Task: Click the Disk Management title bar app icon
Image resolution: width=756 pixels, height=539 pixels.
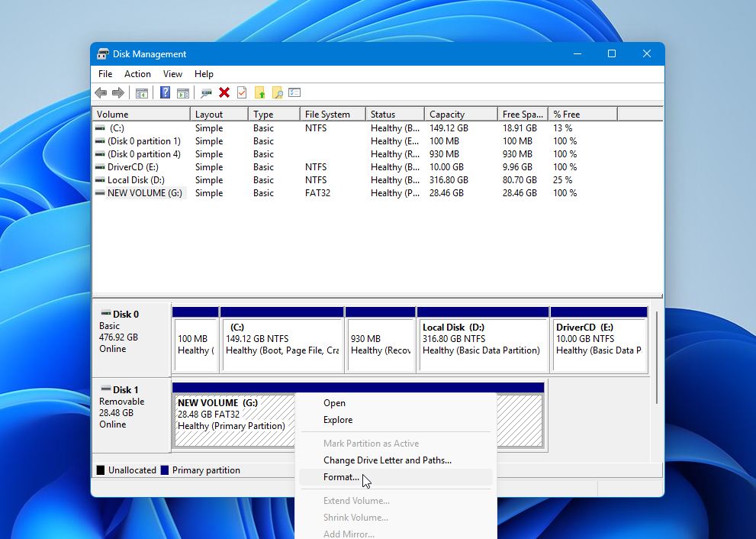Action: [103, 53]
